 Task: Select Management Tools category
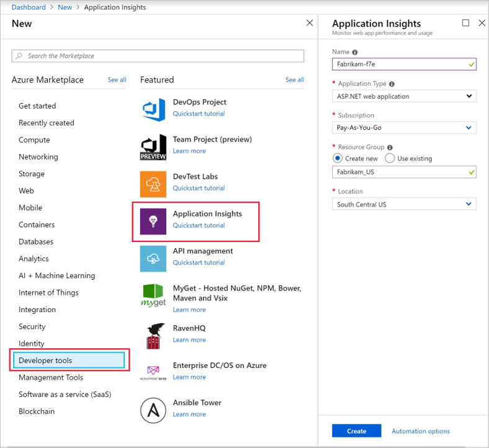(x=51, y=377)
